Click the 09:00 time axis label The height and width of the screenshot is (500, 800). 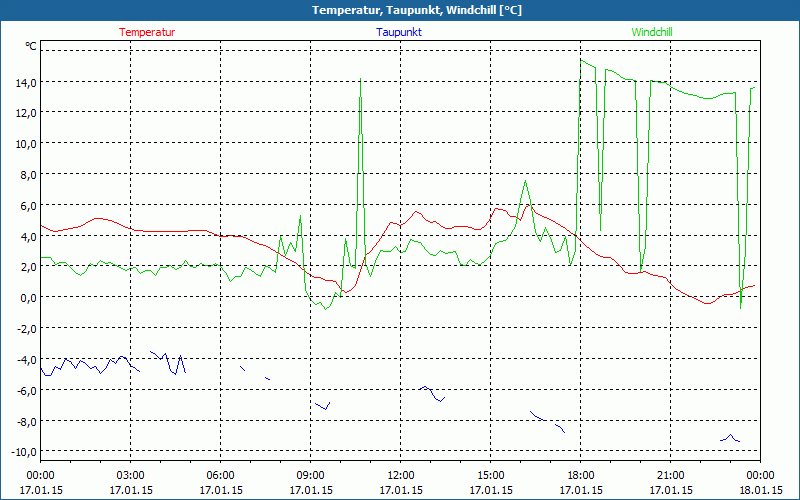pos(311,476)
